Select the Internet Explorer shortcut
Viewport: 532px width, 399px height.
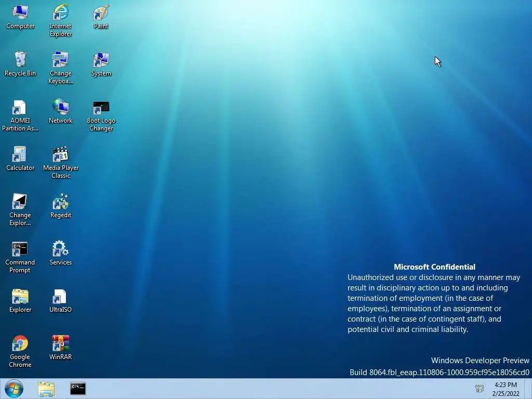coord(60,20)
